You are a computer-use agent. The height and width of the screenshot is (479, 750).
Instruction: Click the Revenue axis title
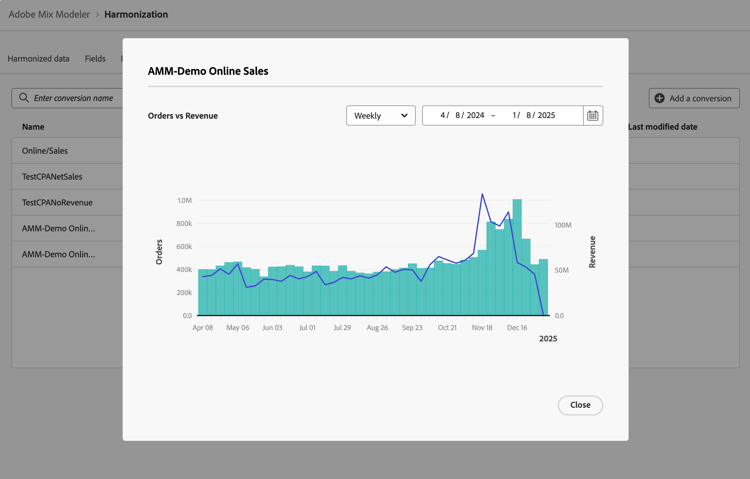592,252
